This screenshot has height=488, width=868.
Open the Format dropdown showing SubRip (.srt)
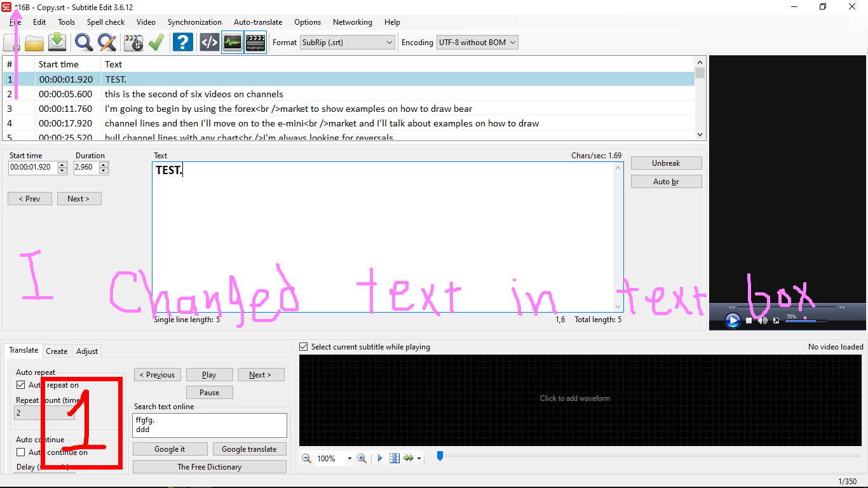[x=389, y=42]
